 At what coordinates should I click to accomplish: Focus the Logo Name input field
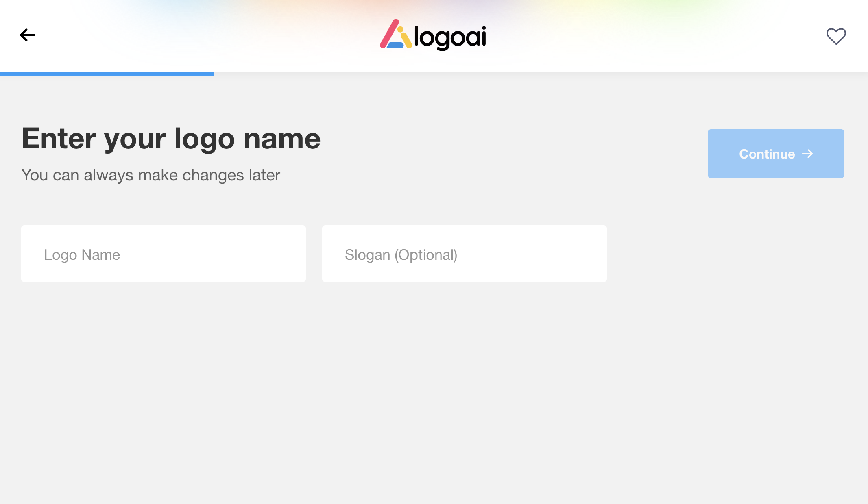click(164, 254)
